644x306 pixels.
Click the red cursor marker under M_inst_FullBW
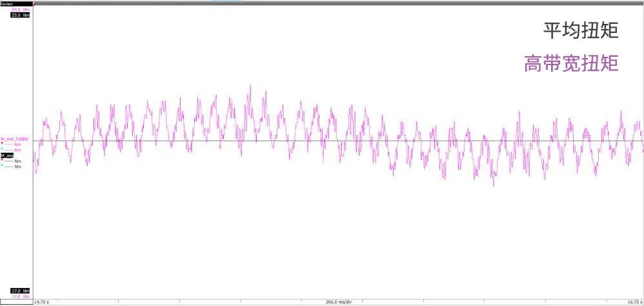tap(2, 143)
